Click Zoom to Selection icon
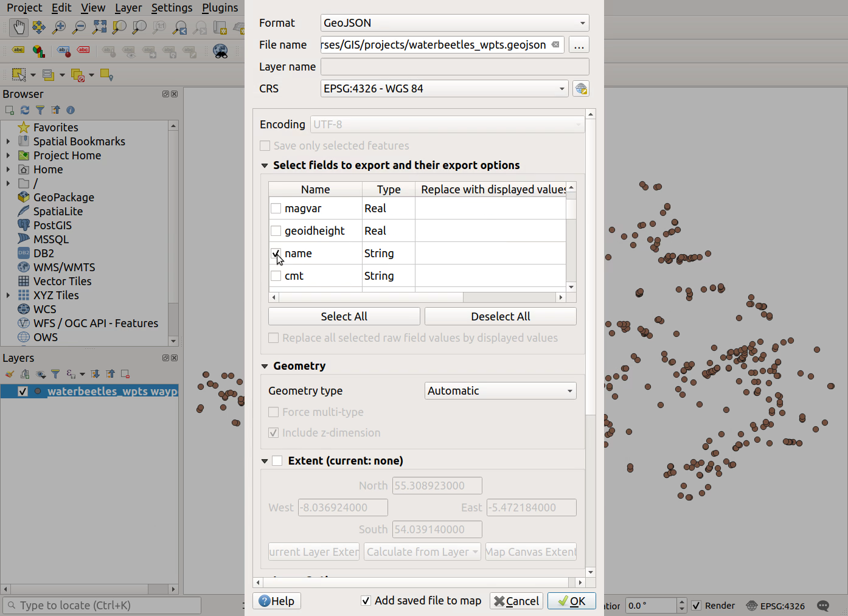 [x=119, y=27]
